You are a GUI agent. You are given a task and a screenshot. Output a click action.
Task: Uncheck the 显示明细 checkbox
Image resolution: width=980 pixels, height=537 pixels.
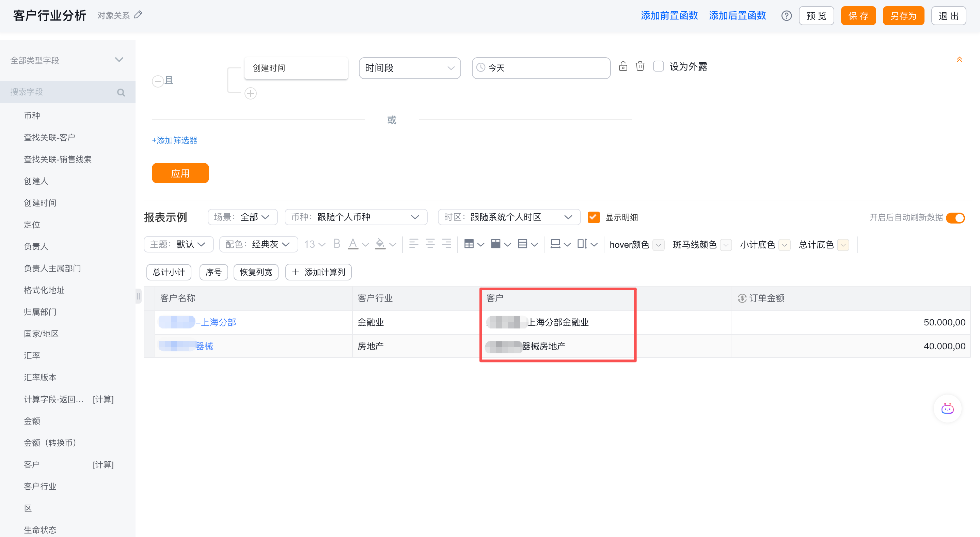pyautogui.click(x=594, y=217)
